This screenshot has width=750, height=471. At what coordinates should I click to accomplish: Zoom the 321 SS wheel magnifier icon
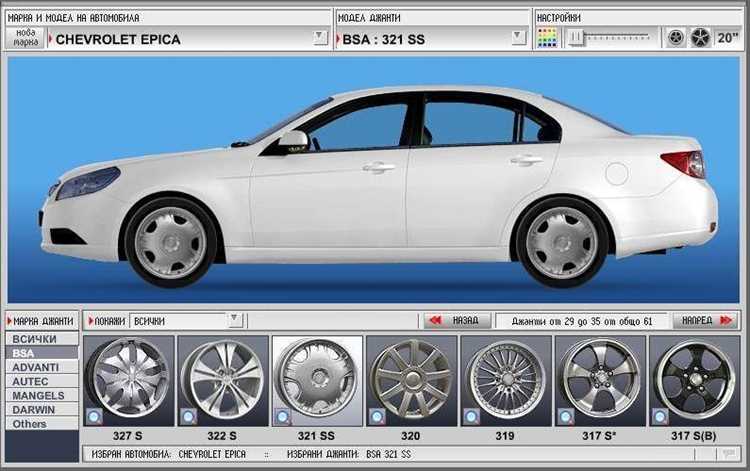click(282, 416)
